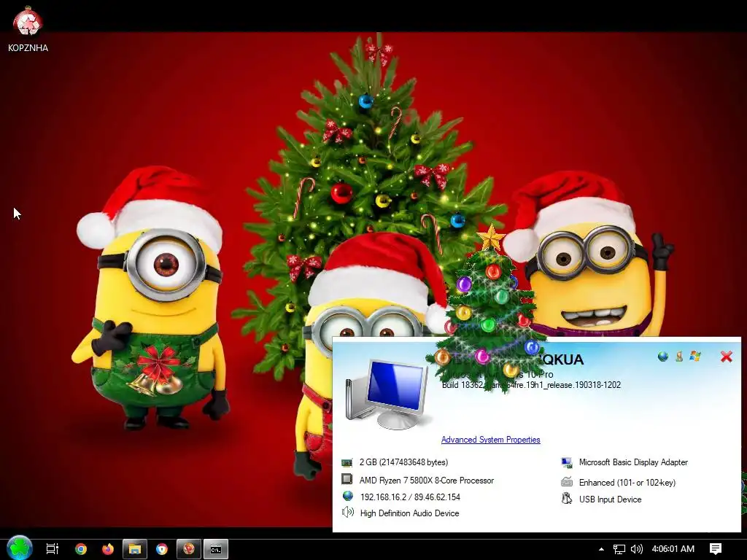This screenshot has width=747, height=560.
Task: Click the display adapter icon
Action: coord(566,462)
